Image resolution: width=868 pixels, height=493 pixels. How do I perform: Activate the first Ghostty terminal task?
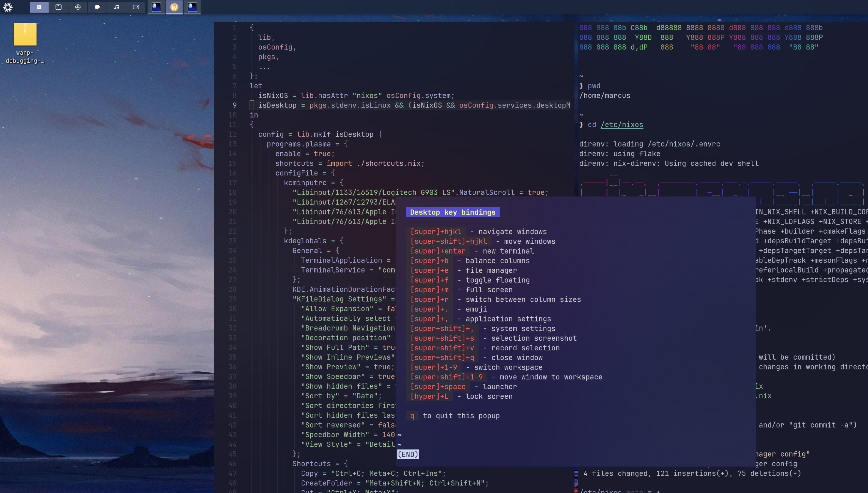(x=156, y=7)
